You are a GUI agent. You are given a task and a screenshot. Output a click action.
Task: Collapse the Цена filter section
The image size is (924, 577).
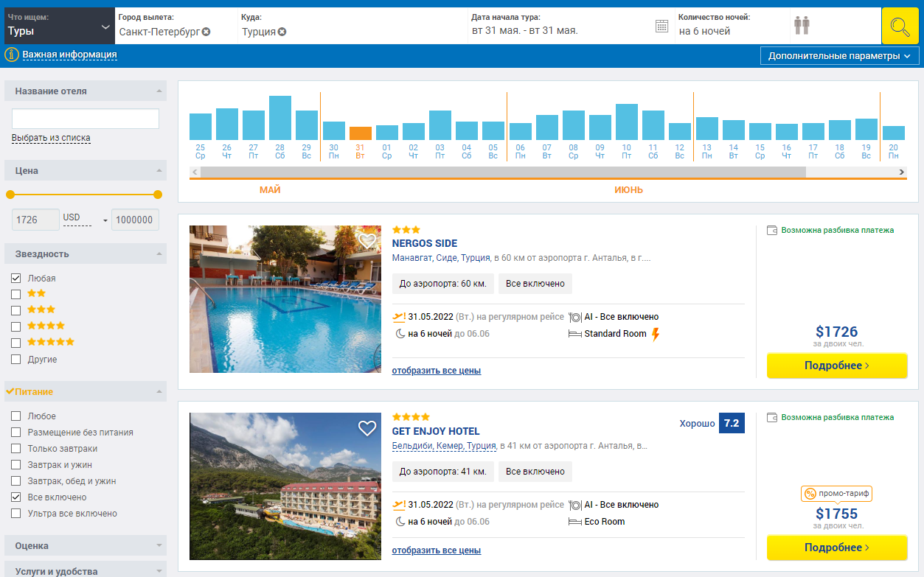coord(86,170)
